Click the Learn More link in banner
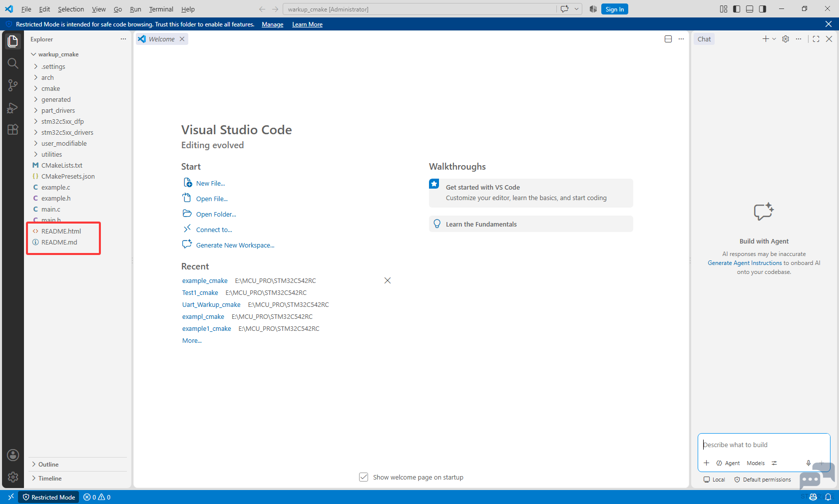839x504 pixels. [307, 24]
